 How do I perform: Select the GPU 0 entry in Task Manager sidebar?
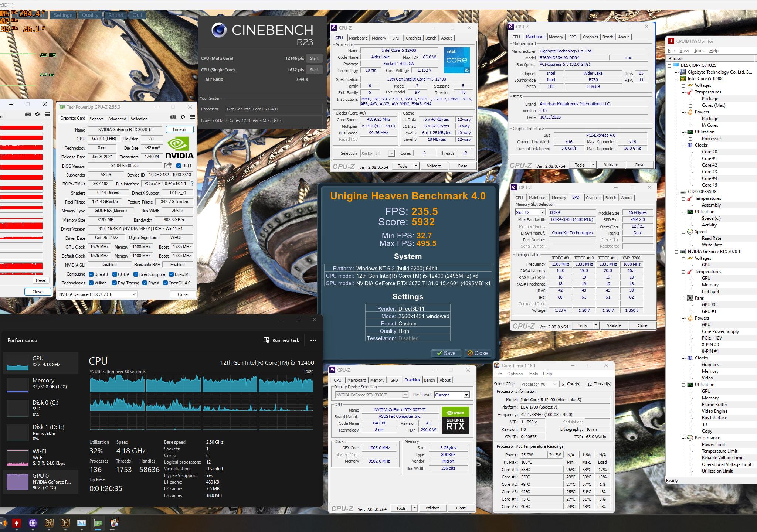[x=41, y=482]
